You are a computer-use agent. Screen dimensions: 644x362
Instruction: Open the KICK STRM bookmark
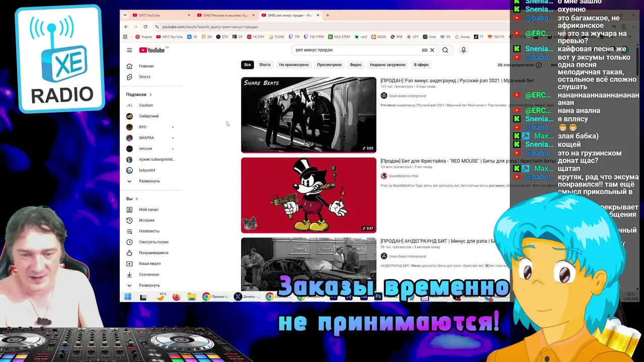339,37
